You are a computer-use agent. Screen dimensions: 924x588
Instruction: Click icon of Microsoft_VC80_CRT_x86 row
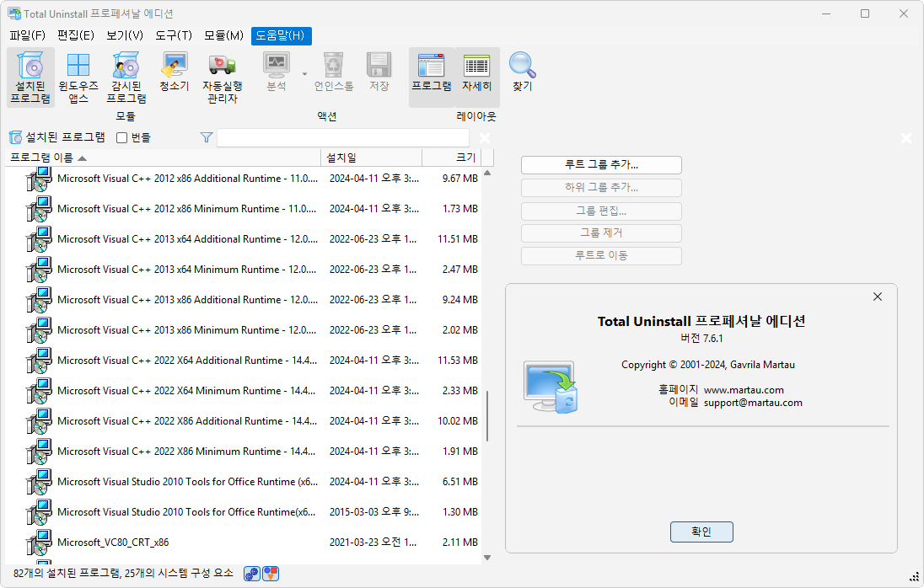[39, 543]
